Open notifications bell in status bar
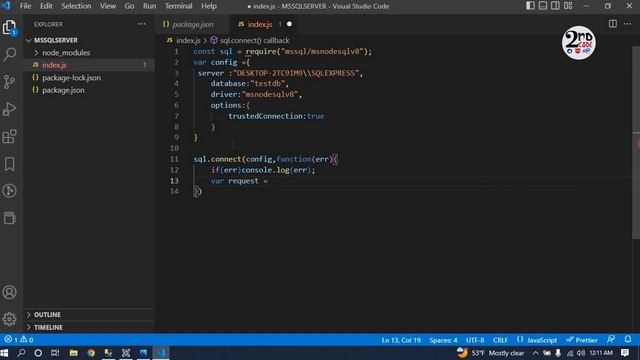This screenshot has width=640, height=360. click(x=628, y=340)
